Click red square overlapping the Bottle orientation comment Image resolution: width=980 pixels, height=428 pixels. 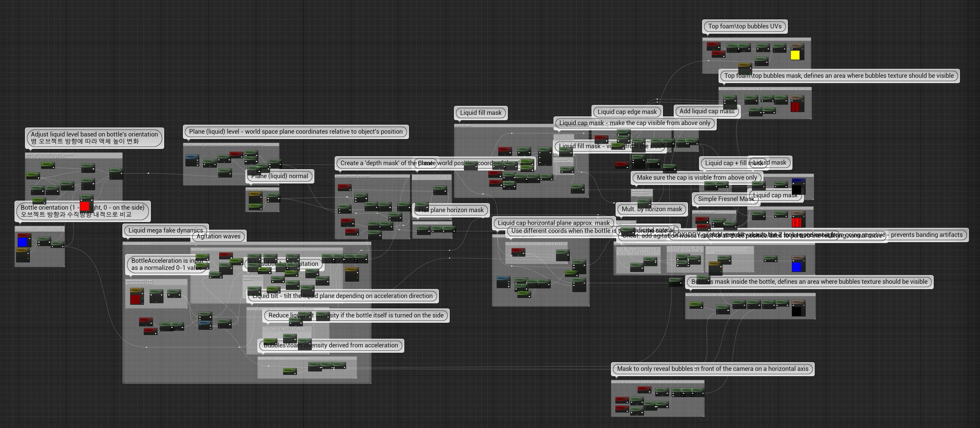click(84, 206)
